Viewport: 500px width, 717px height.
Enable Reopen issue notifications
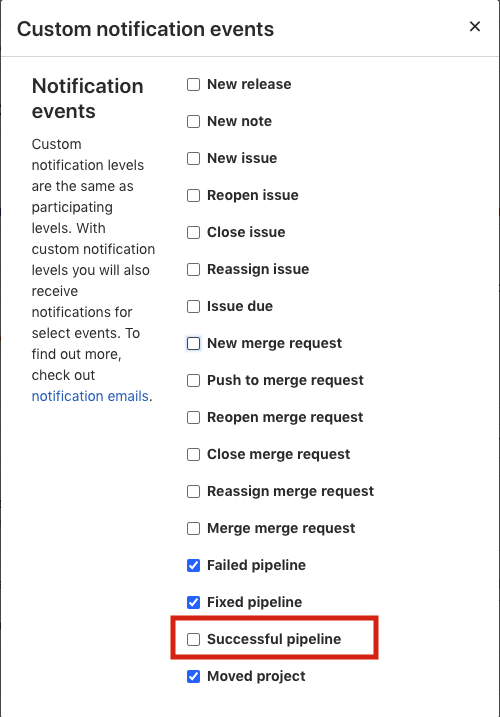coord(194,196)
